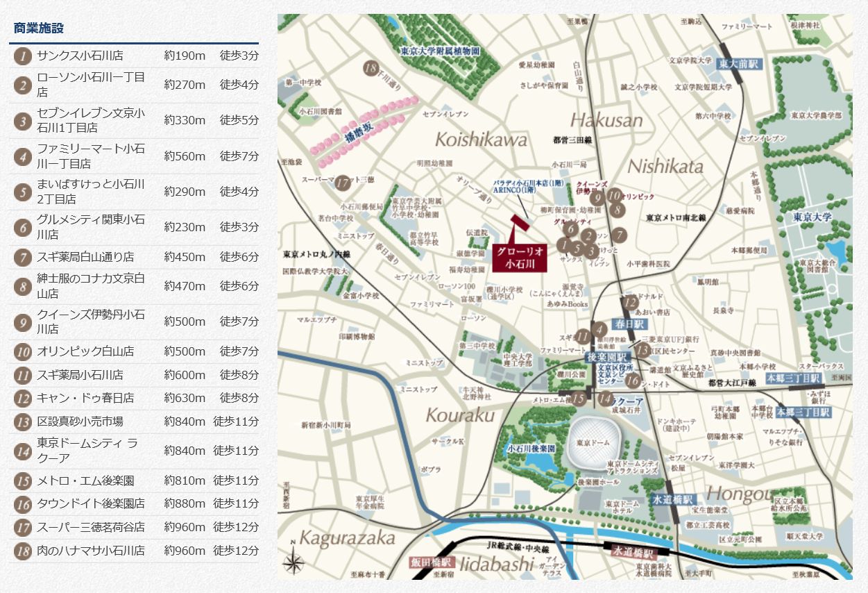Image resolution: width=868 pixels, height=593 pixels.
Task: Click map marker 17 by スーパーマーケット三徳
Action: click(x=343, y=183)
